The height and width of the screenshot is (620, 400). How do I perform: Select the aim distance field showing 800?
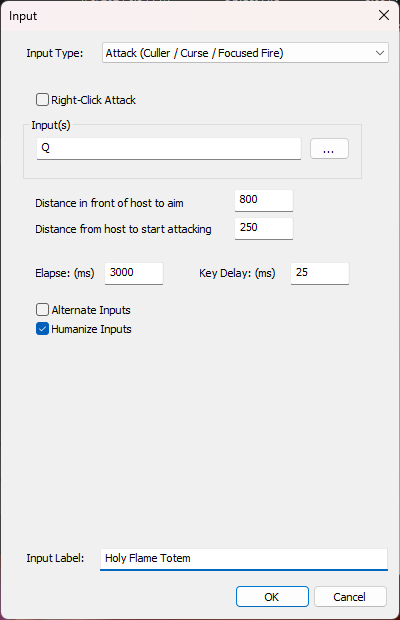pos(264,200)
